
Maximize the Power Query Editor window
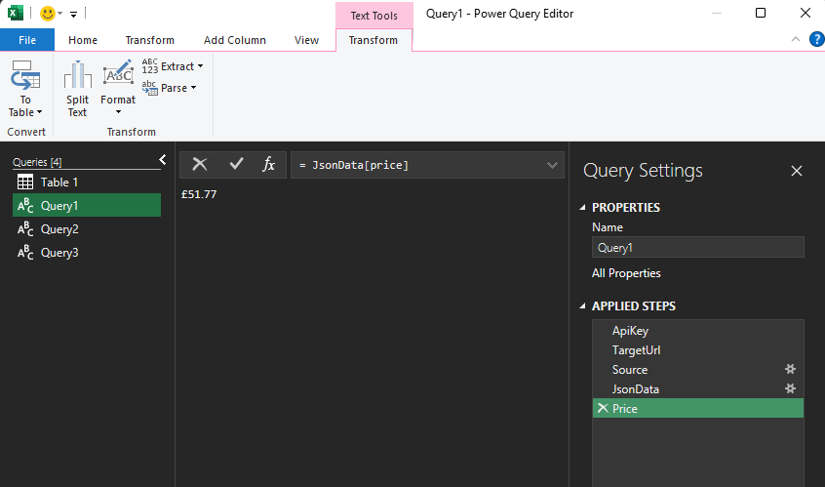[760, 13]
